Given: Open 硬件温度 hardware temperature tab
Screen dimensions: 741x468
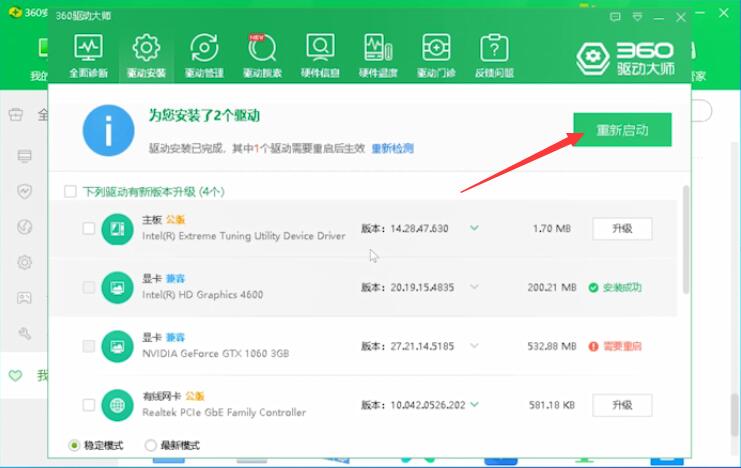Looking at the screenshot, I should (x=378, y=56).
